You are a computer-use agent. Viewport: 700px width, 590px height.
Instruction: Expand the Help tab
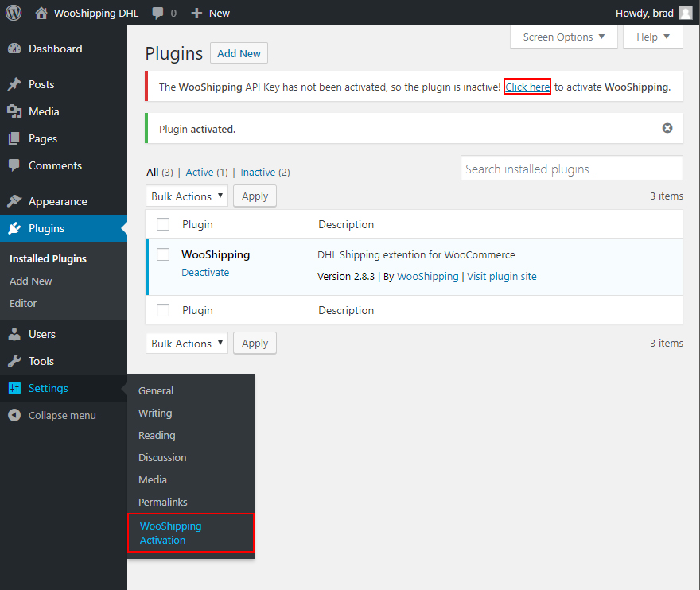tap(653, 37)
